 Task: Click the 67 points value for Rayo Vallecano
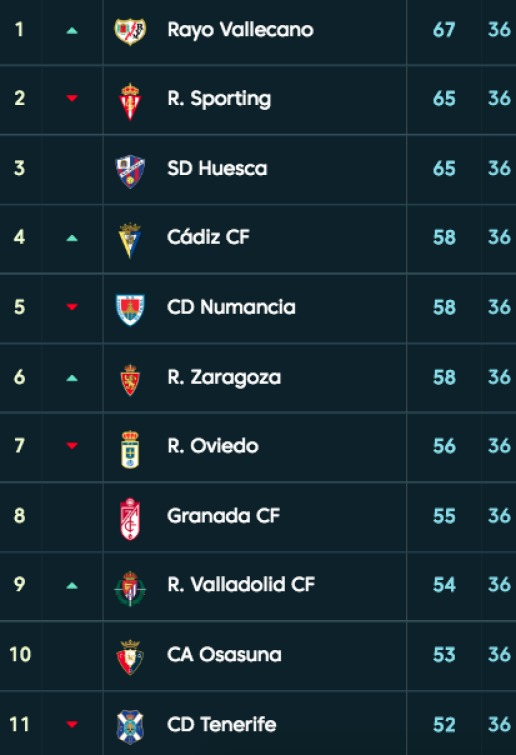[x=444, y=30]
